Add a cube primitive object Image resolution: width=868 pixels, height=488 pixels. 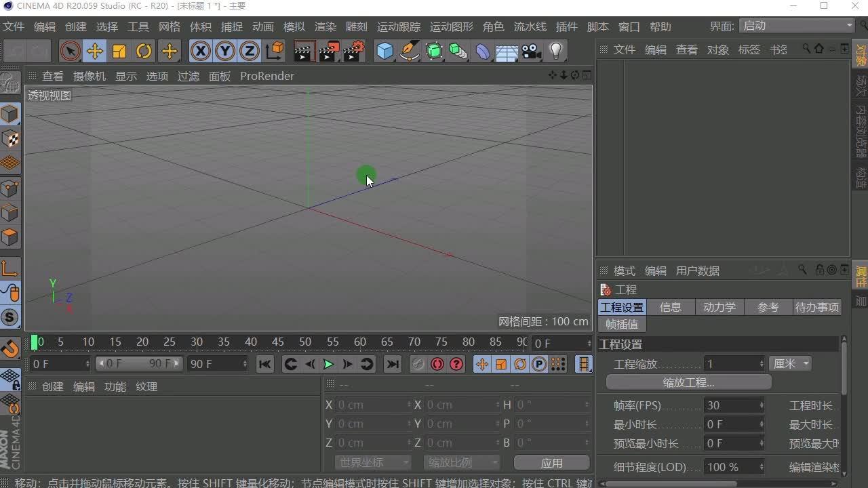tap(384, 51)
